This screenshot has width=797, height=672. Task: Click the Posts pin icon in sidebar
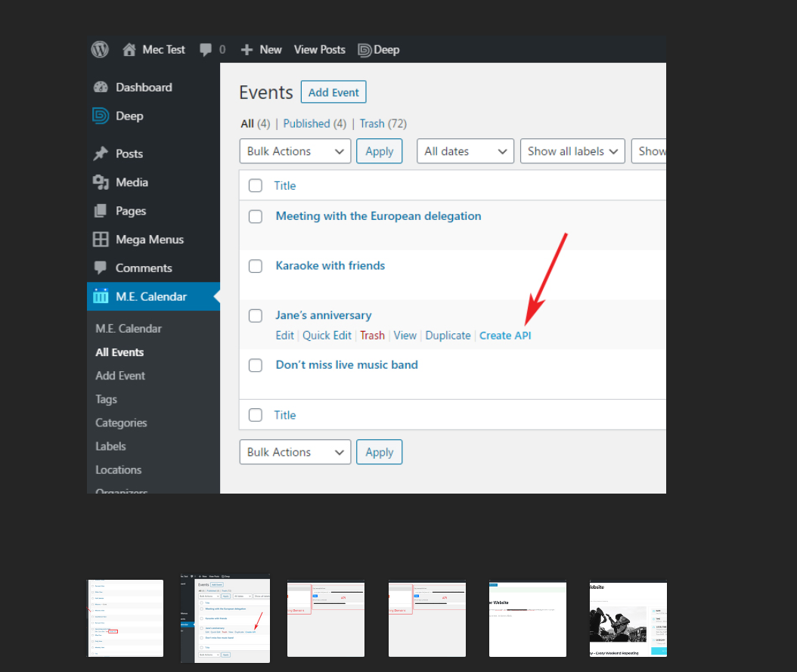[101, 153]
